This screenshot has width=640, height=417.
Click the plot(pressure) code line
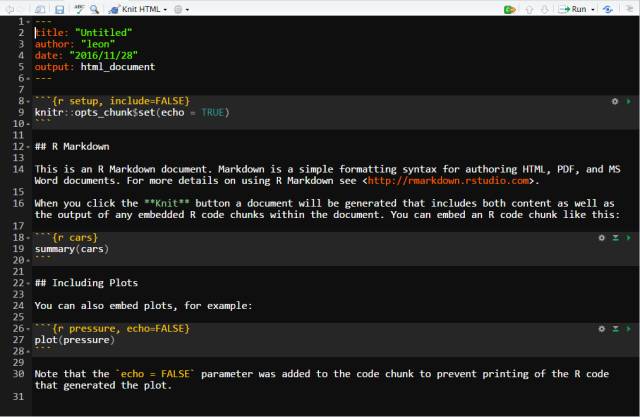coord(75,340)
